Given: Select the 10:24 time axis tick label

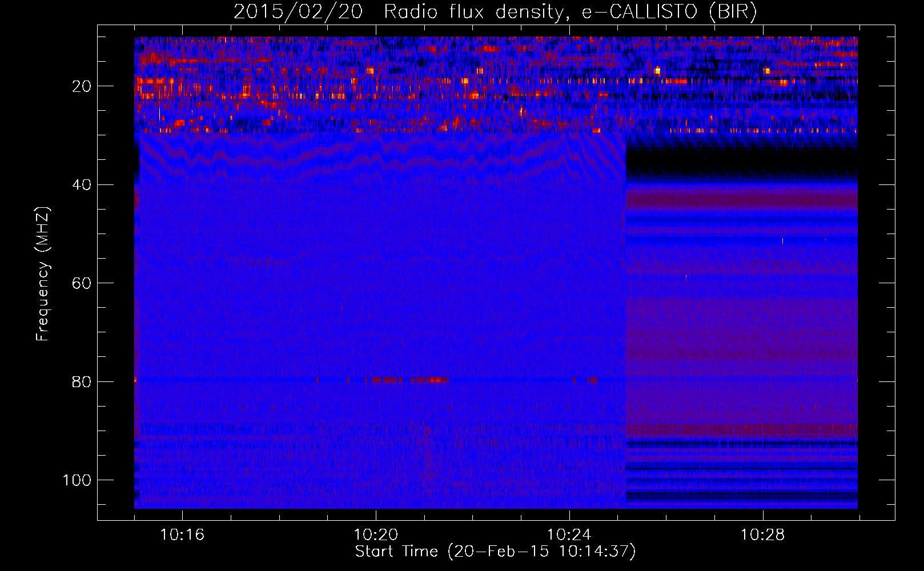Looking at the screenshot, I should pyautogui.click(x=569, y=535).
